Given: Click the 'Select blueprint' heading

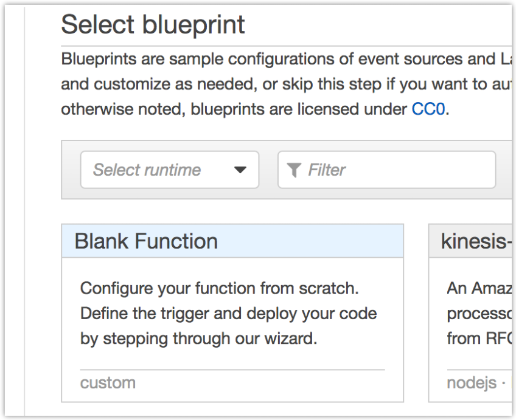Looking at the screenshot, I should (x=153, y=25).
